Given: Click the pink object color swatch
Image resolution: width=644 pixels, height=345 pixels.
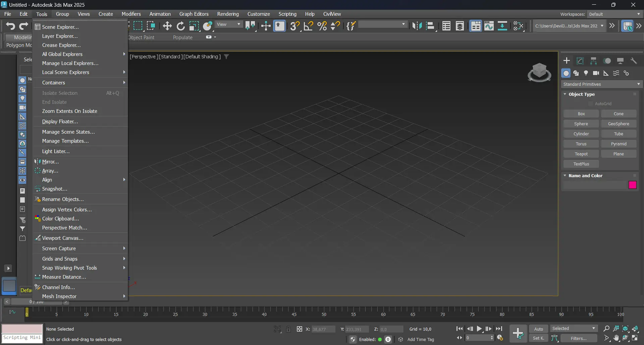Looking at the screenshot, I should coord(632,185).
